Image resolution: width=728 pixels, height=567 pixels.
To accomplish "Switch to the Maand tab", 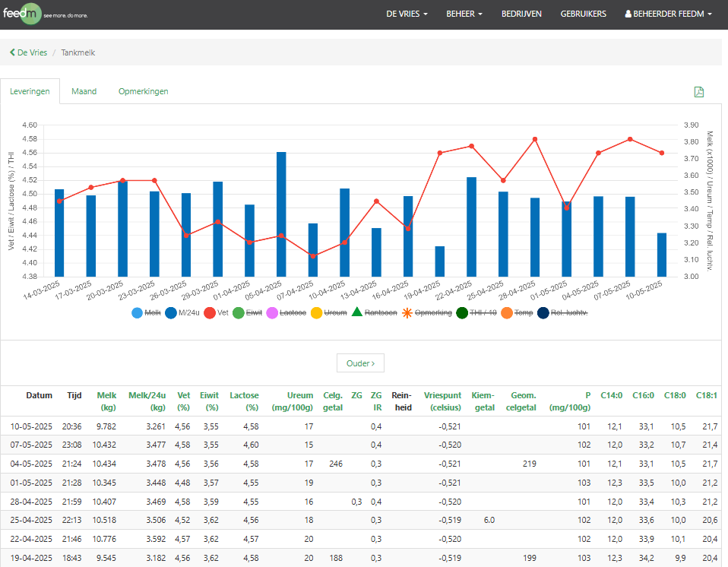I will point(84,91).
